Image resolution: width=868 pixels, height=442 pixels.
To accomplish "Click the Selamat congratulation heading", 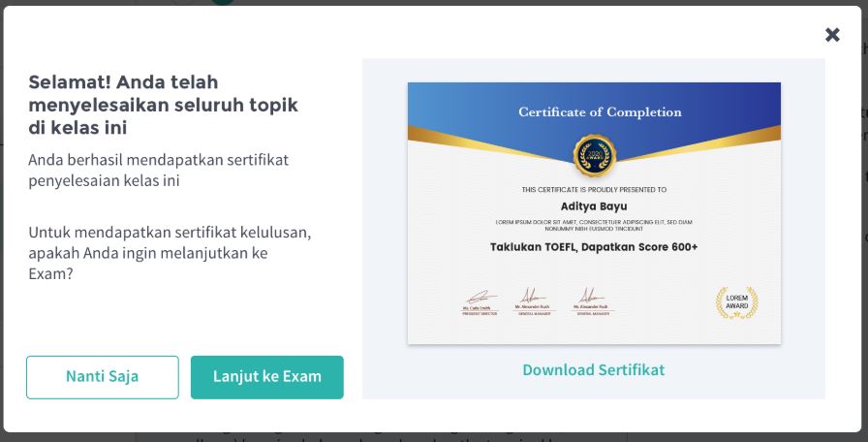I will (164, 105).
